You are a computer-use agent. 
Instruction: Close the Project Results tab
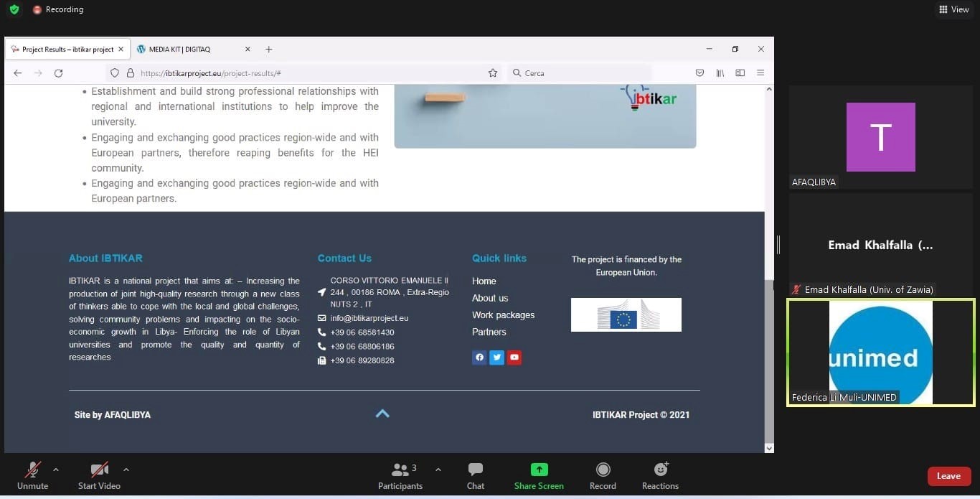point(121,50)
